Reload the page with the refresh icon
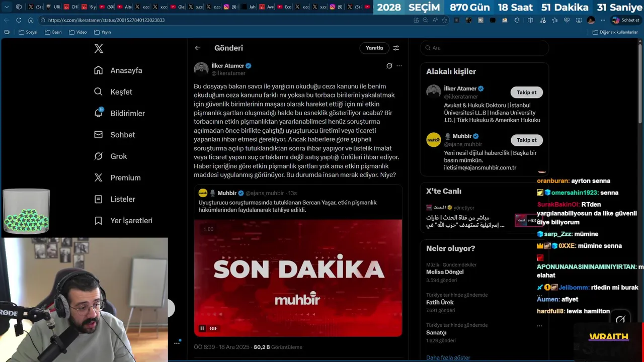Viewport: 644px width, 362px height. pyautogui.click(x=19, y=20)
